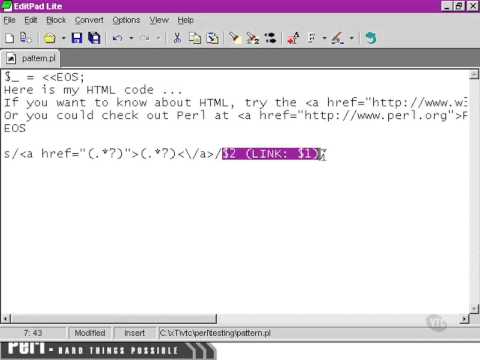
Task: Click the vertical scrollbar up arrow
Action: point(474,75)
